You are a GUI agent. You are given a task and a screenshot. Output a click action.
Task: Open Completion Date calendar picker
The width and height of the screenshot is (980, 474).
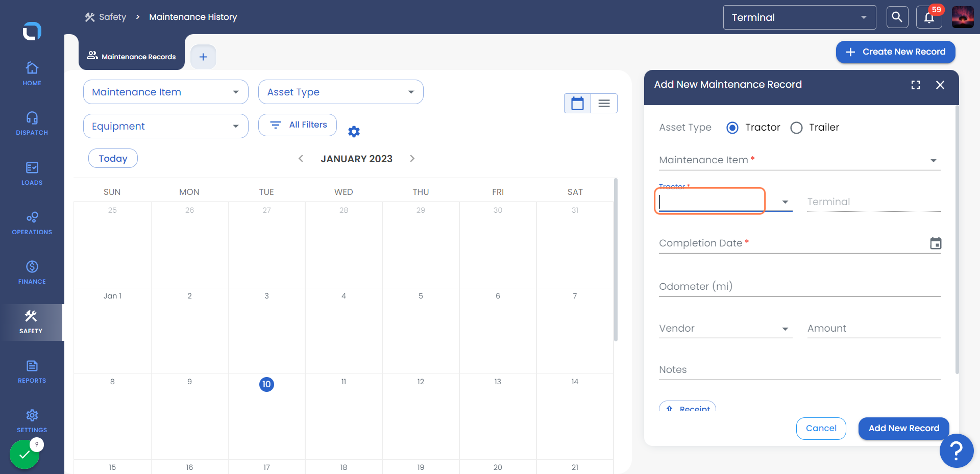[935, 243]
